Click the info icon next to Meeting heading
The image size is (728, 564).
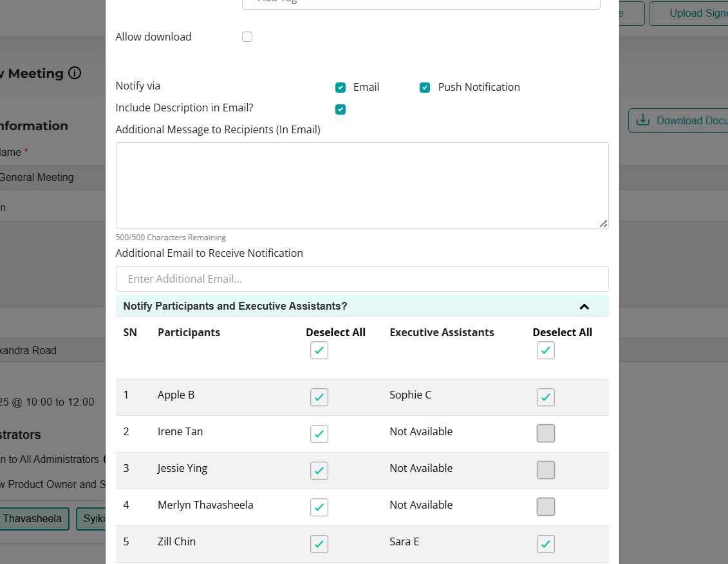pyautogui.click(x=75, y=73)
